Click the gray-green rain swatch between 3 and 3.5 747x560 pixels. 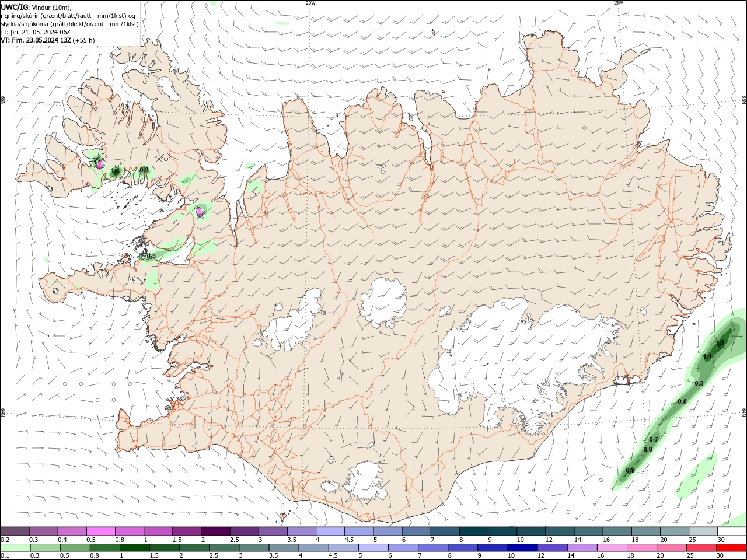tap(254, 547)
